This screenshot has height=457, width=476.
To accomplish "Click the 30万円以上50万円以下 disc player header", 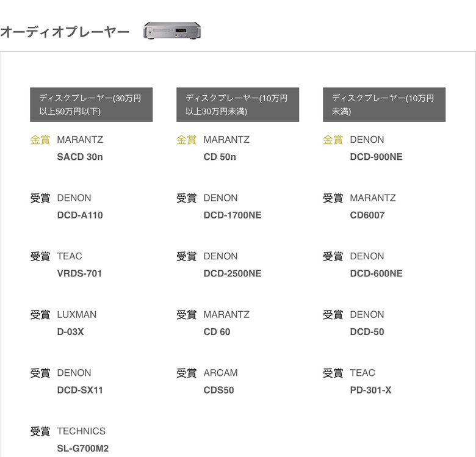I will 91,105.
